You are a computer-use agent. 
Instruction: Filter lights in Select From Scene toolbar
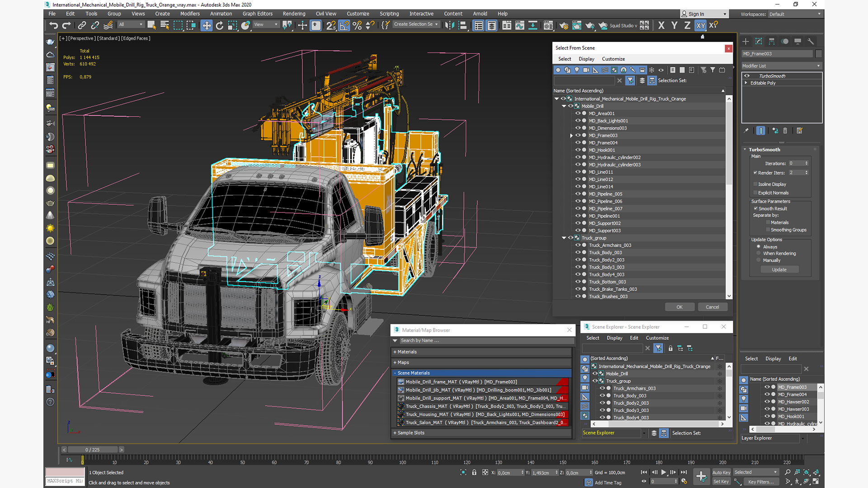pyautogui.click(x=577, y=70)
